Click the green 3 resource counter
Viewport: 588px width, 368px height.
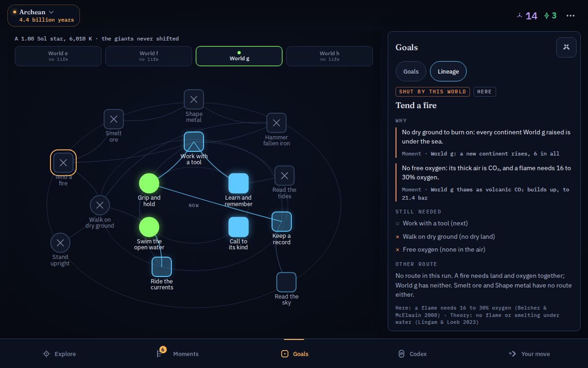(550, 16)
